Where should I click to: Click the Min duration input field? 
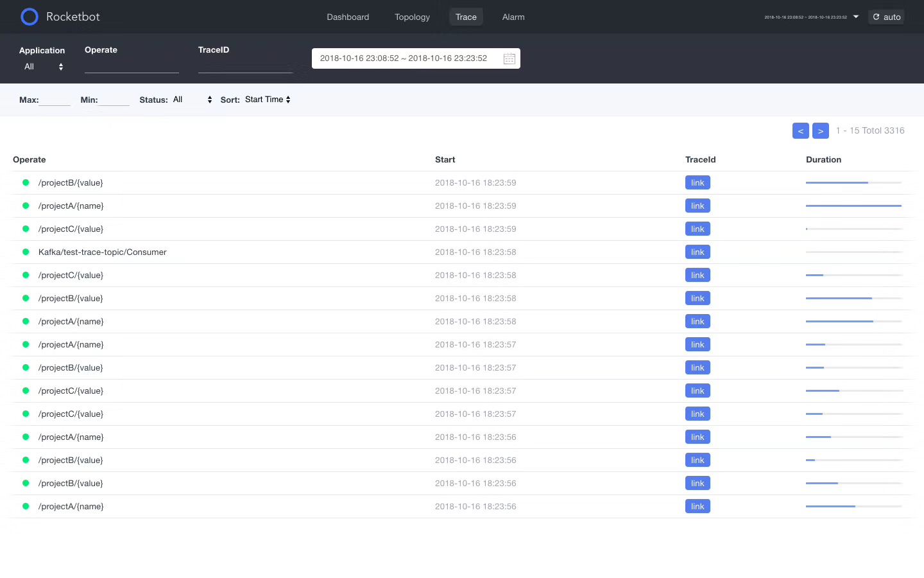(x=114, y=100)
